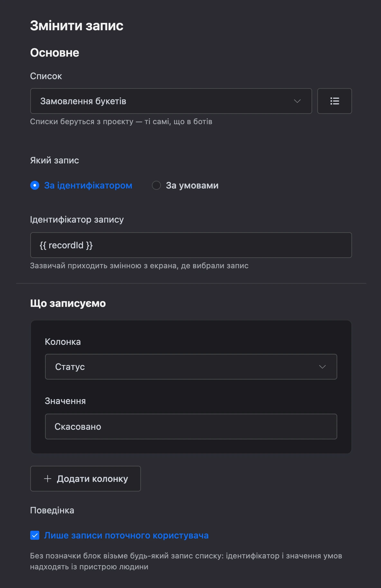381x588 pixels.
Task: Click the Список label above the dropdown
Action: [x=46, y=76]
